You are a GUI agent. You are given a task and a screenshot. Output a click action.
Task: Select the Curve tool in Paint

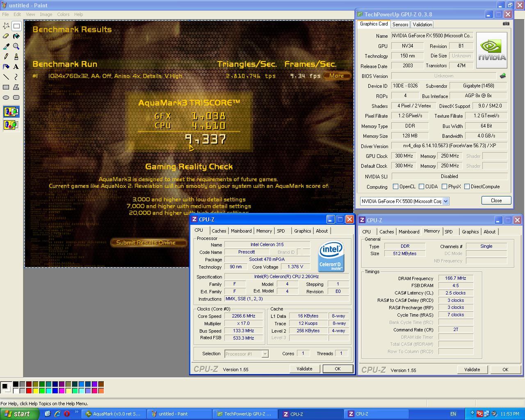click(16, 77)
